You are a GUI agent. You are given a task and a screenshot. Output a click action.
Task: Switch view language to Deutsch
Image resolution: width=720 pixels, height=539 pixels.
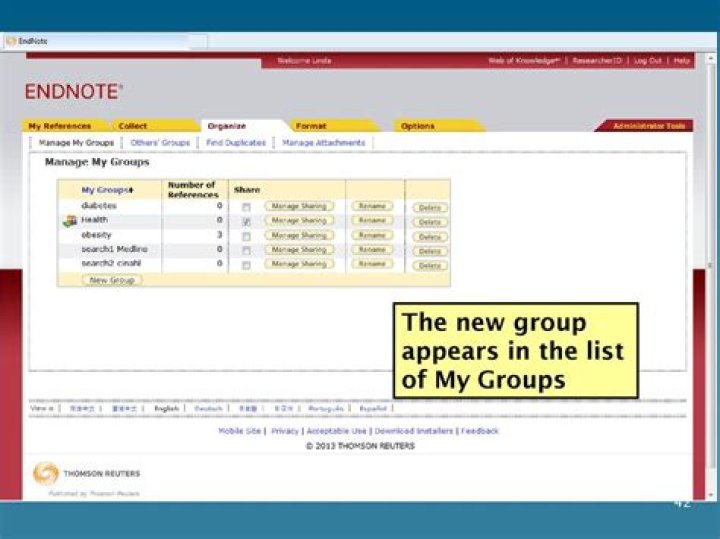[x=208, y=408]
